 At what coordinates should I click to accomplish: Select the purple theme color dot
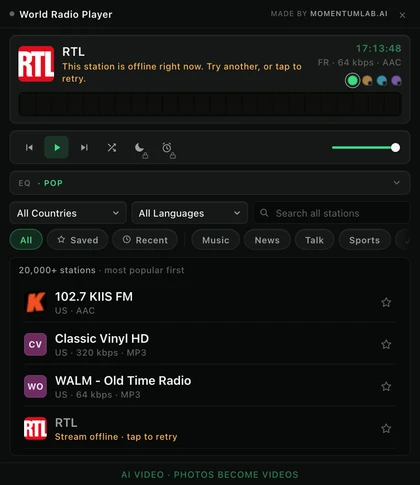pos(396,81)
